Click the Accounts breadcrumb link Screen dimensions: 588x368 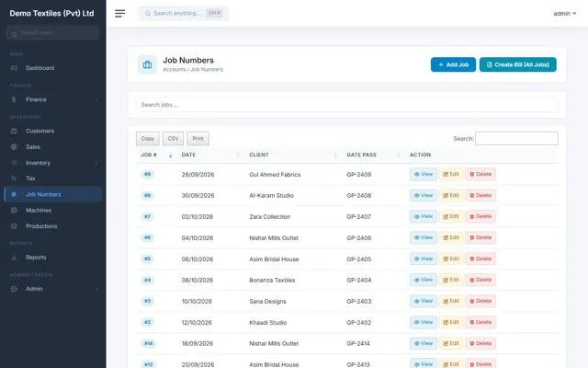[174, 70]
